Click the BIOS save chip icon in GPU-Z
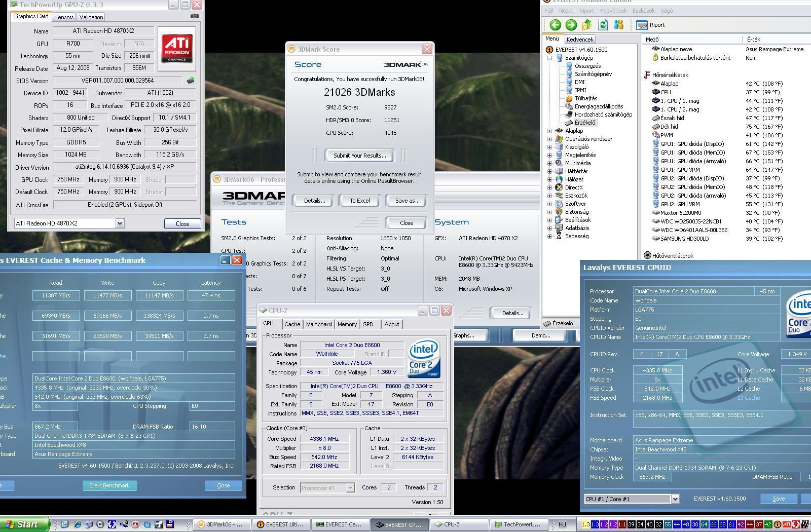 (191, 81)
